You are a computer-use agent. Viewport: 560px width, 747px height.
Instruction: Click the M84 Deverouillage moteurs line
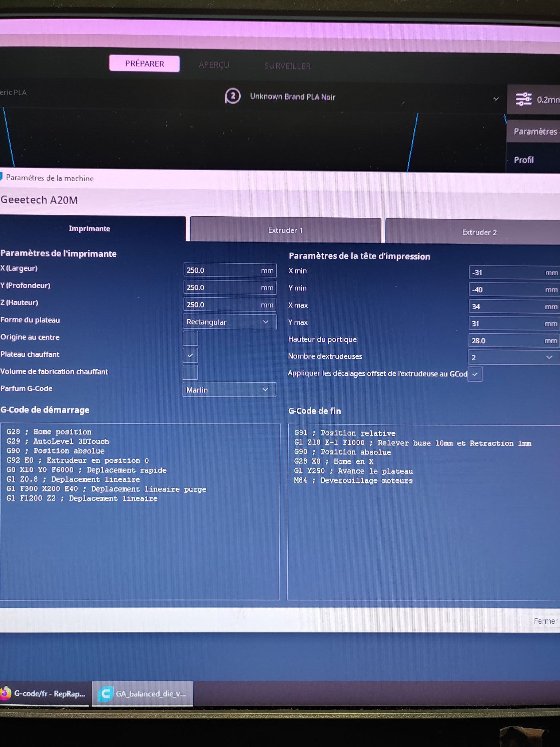[353, 481]
